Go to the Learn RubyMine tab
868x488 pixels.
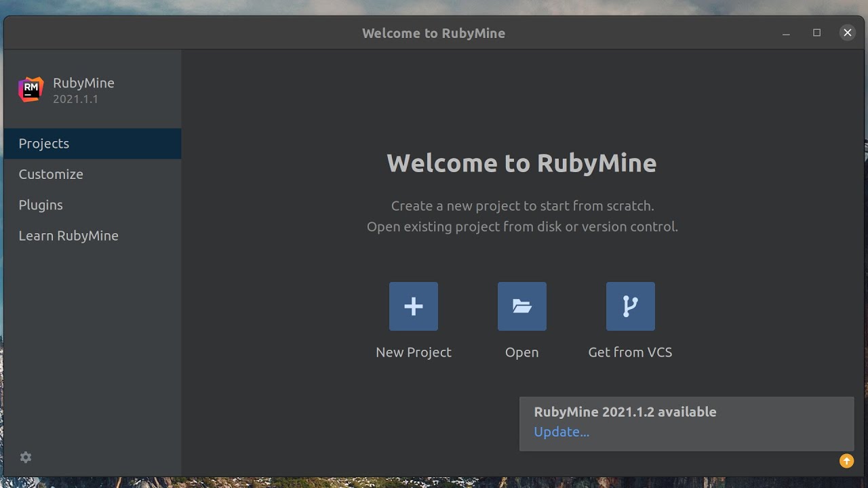pyautogui.click(x=92, y=236)
